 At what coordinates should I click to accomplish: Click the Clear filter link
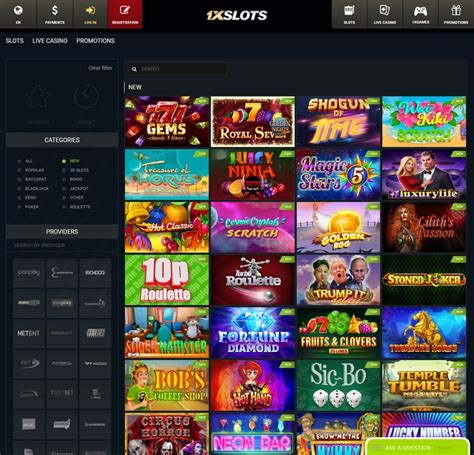[x=100, y=68]
